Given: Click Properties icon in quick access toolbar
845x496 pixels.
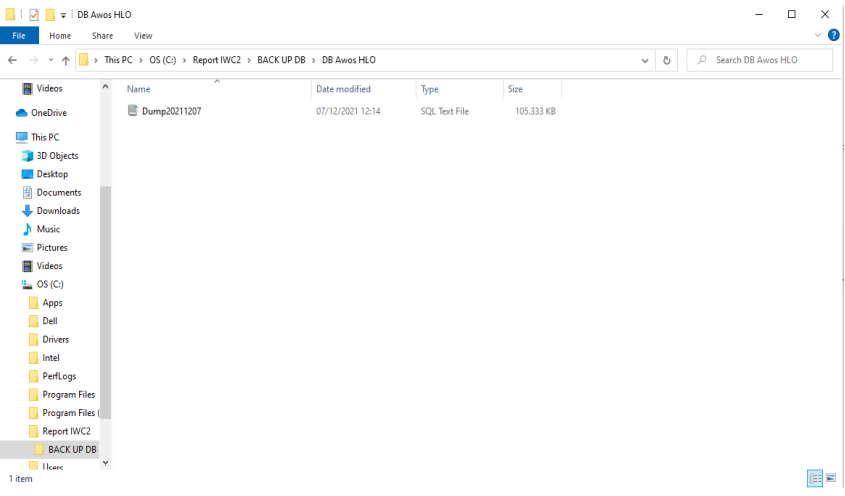Looking at the screenshot, I should [33, 15].
